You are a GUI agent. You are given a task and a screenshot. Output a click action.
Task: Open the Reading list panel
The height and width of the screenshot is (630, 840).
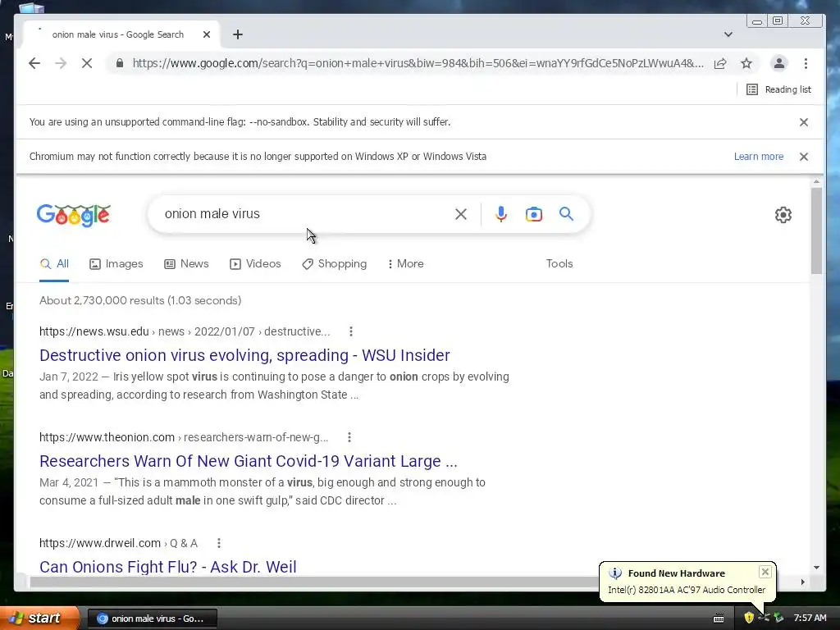point(779,89)
